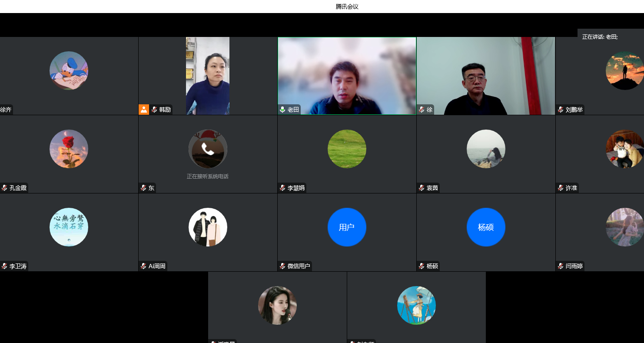Click the green active mic icon of 老田
This screenshot has width=644, height=343.
pos(282,110)
